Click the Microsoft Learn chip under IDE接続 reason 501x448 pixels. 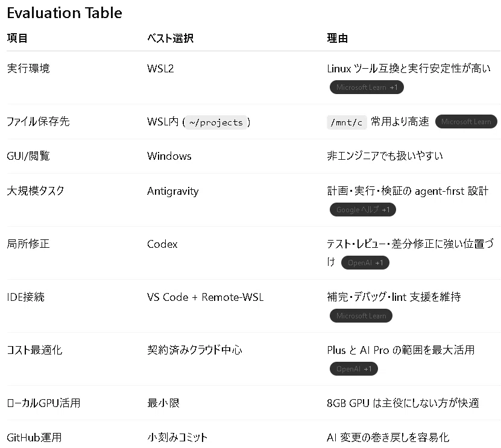click(361, 316)
